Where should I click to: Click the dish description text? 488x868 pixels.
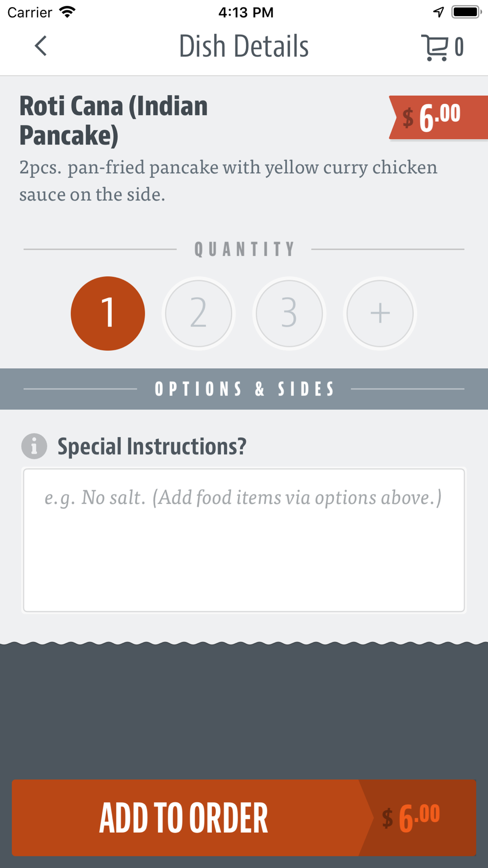click(x=228, y=181)
